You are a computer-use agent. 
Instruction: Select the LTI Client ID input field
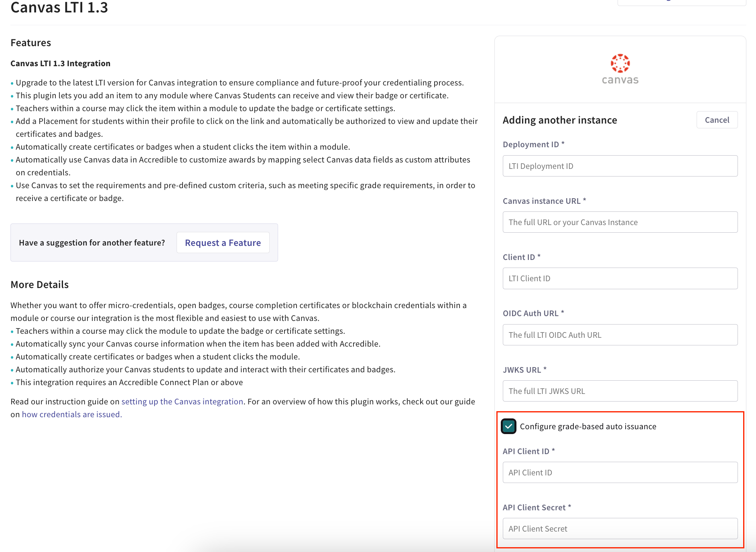(x=620, y=278)
